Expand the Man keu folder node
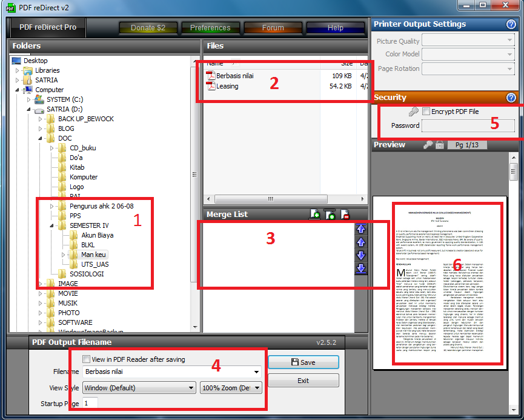Image resolution: width=524 pixels, height=420 pixels. coord(63,255)
